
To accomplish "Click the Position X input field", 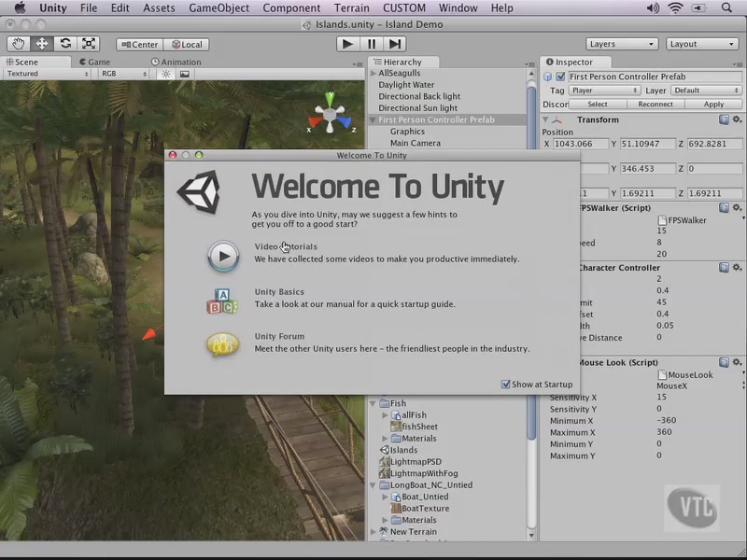I will tap(579, 145).
